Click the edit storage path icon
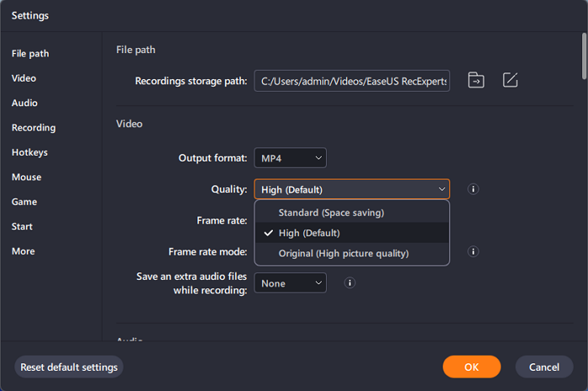Viewport: 588px width, 391px height. (510, 81)
